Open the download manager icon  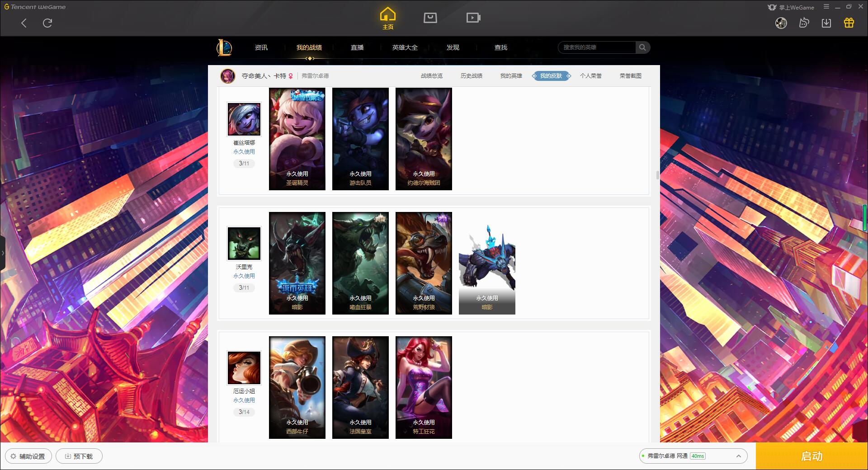[x=826, y=23]
